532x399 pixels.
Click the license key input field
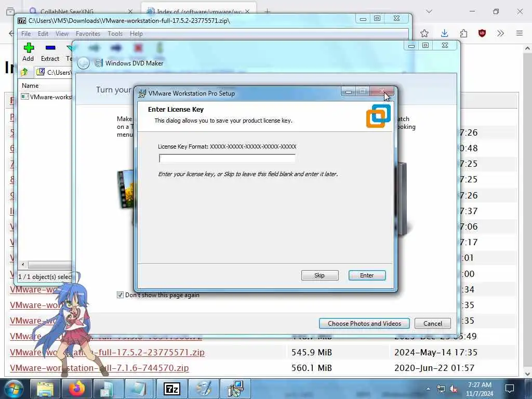(x=227, y=158)
